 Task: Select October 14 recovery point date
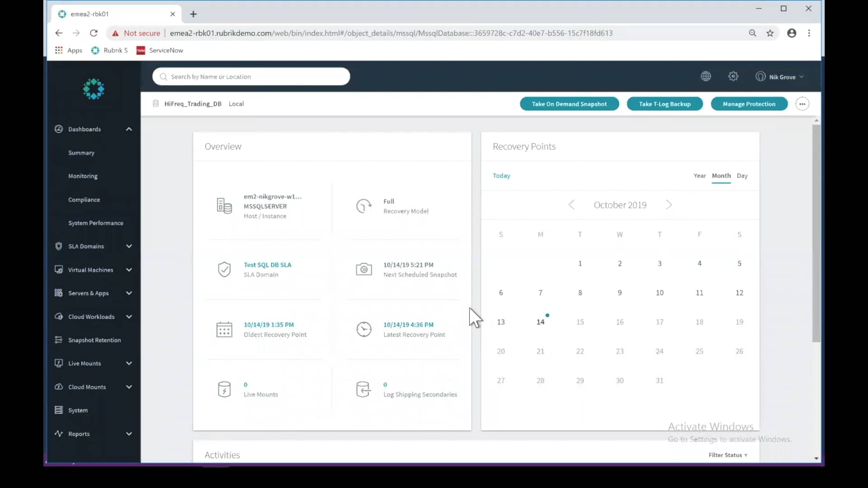[541, 322]
